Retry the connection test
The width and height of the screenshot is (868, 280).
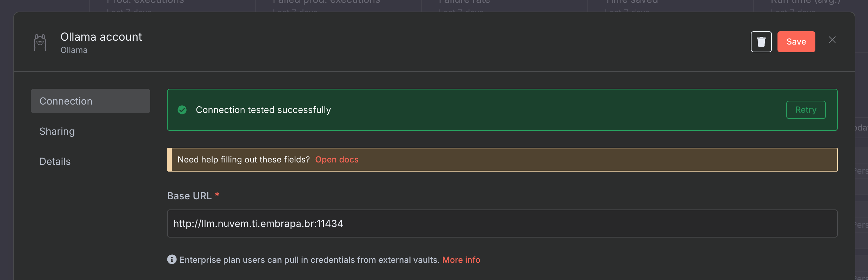[x=806, y=110]
